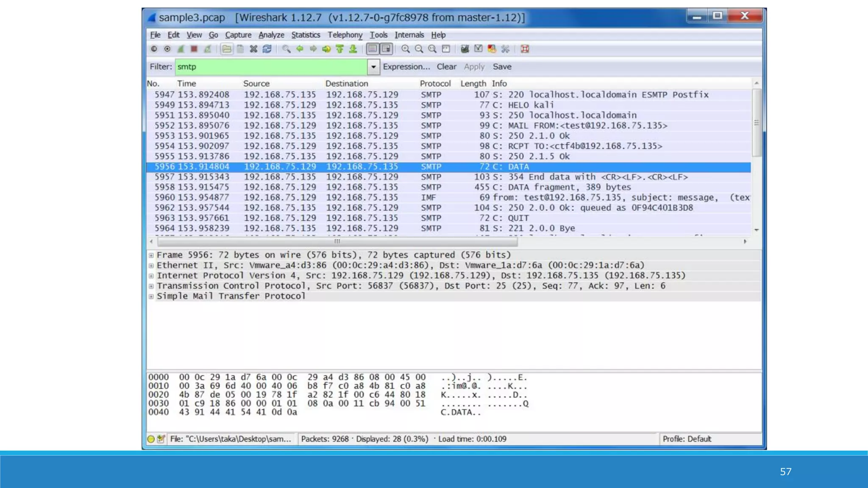The height and width of the screenshot is (488, 868).
Task: Click the Close capture file X icon
Action: pos(253,49)
